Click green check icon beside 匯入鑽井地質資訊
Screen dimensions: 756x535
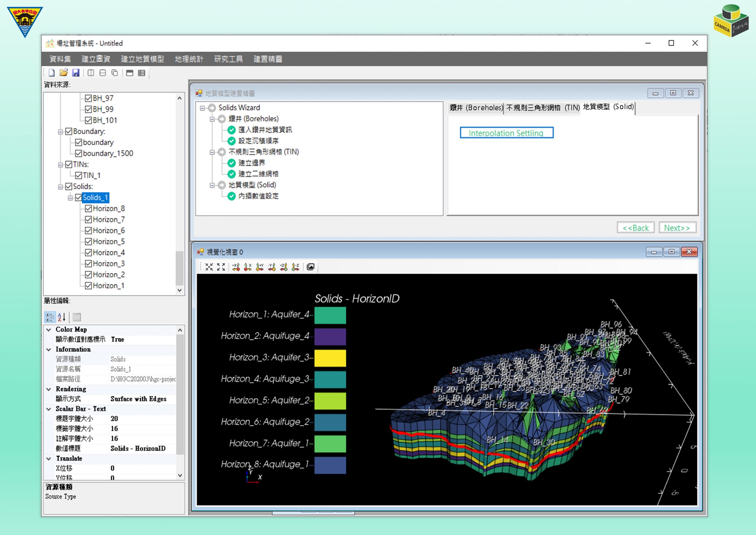coord(232,130)
